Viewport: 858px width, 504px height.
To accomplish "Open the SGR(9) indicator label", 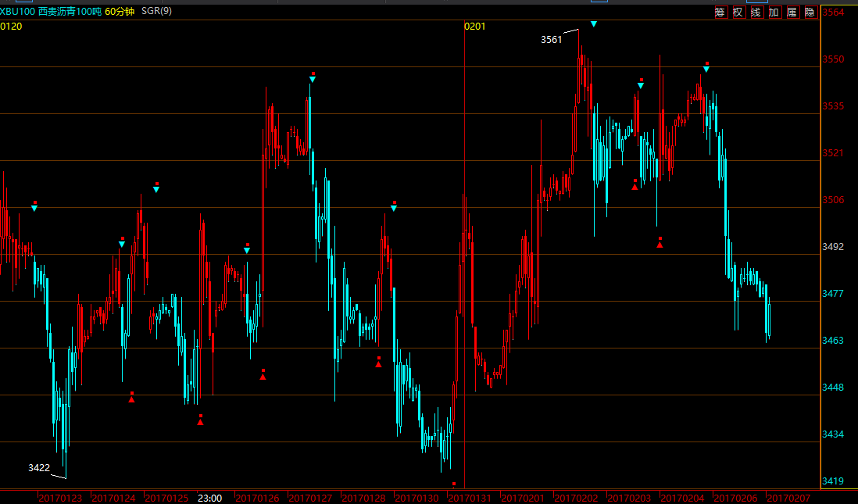I will tap(156, 11).
